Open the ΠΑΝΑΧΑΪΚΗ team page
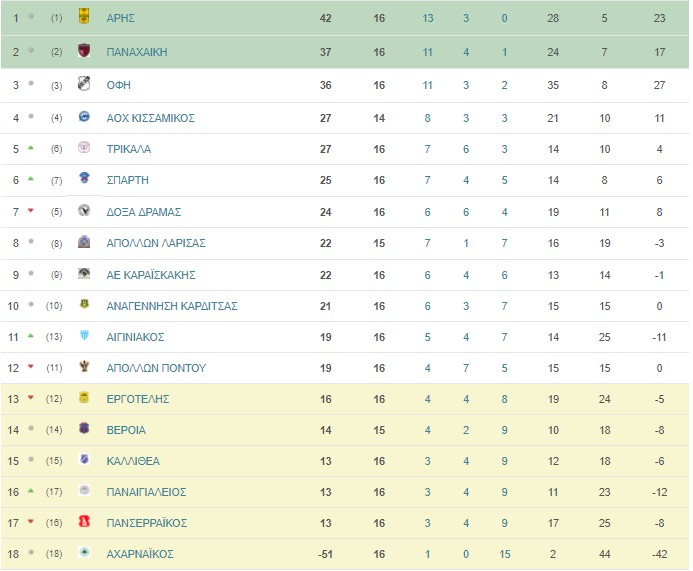Screen dimensions: 693x571 [x=137, y=52]
